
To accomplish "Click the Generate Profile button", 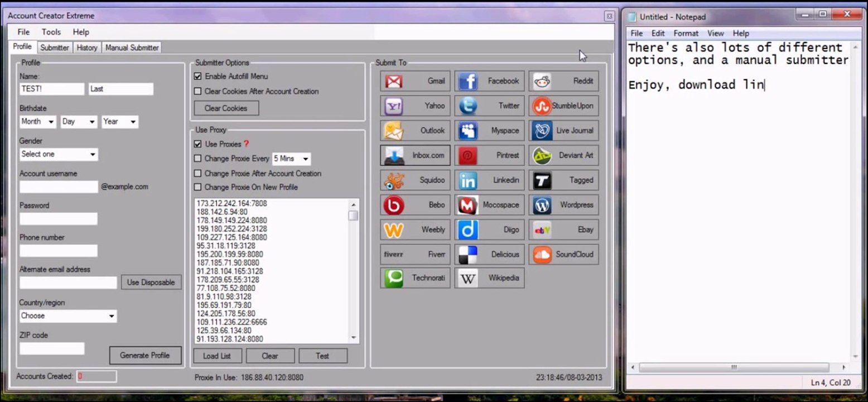I will point(145,356).
